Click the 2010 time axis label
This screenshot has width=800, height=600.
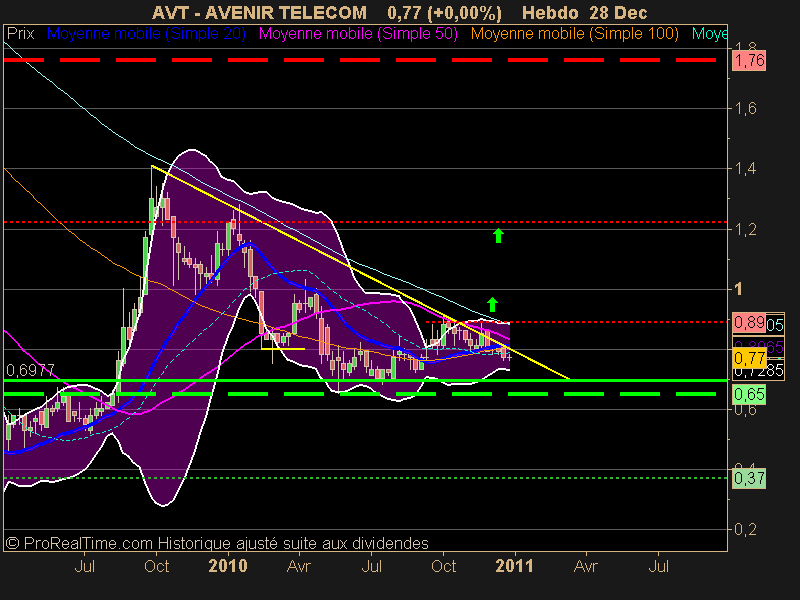tap(228, 566)
